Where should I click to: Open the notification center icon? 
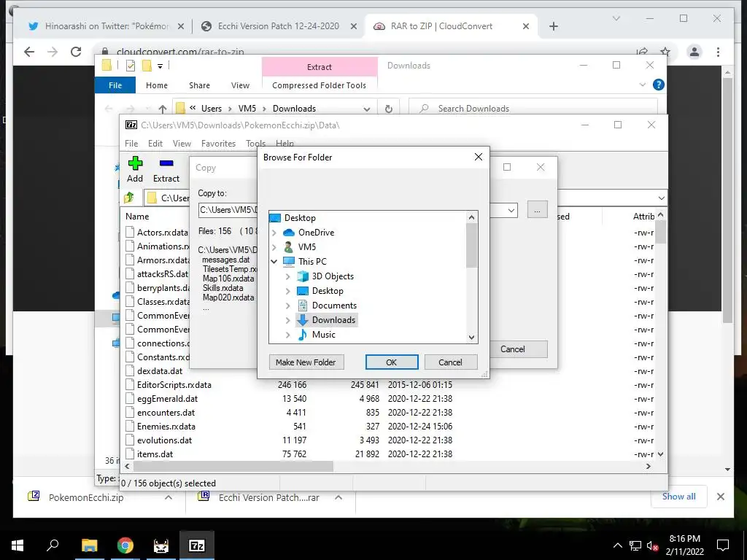tap(723, 545)
